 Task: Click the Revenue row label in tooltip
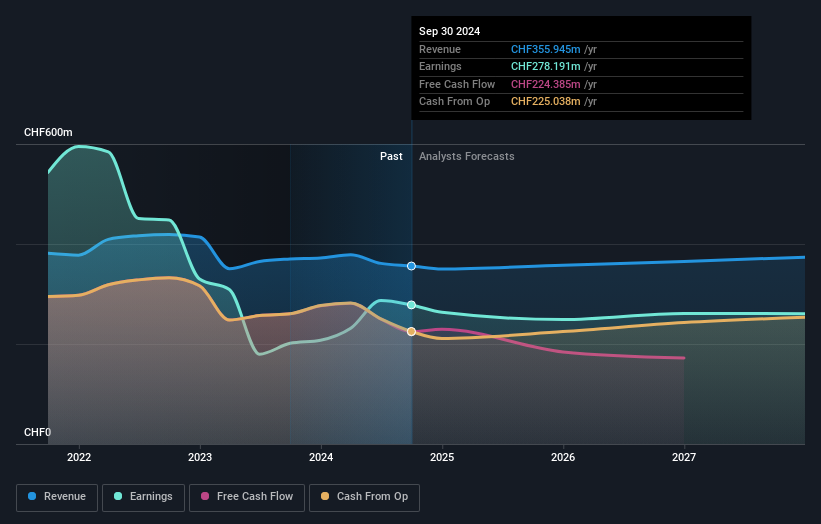click(440, 49)
